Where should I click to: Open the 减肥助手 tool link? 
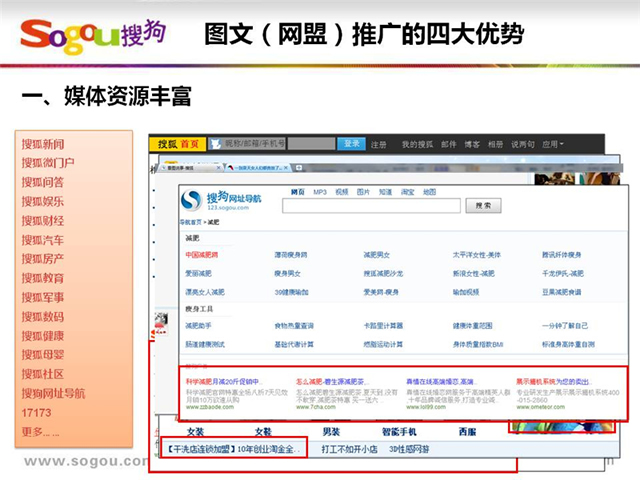[x=197, y=326]
